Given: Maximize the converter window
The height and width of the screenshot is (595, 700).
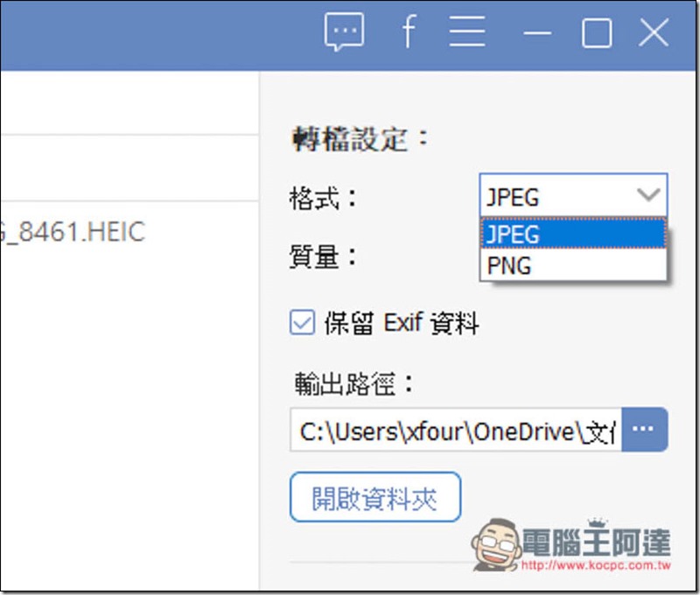Looking at the screenshot, I should pyautogui.click(x=597, y=33).
